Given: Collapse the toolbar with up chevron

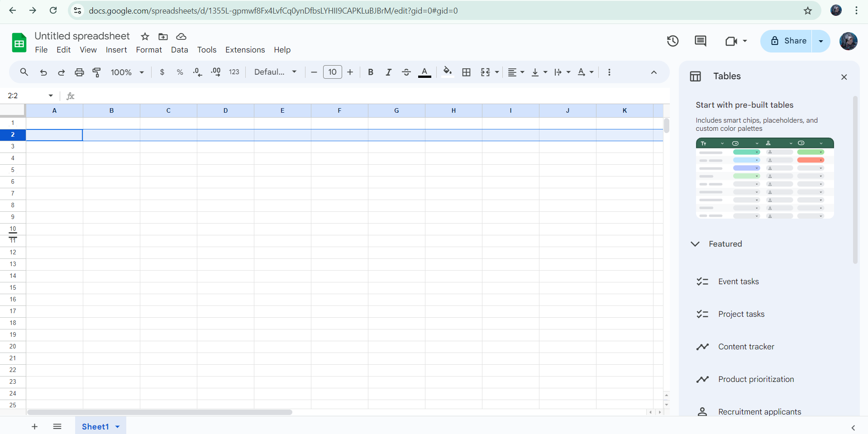Looking at the screenshot, I should (x=653, y=72).
